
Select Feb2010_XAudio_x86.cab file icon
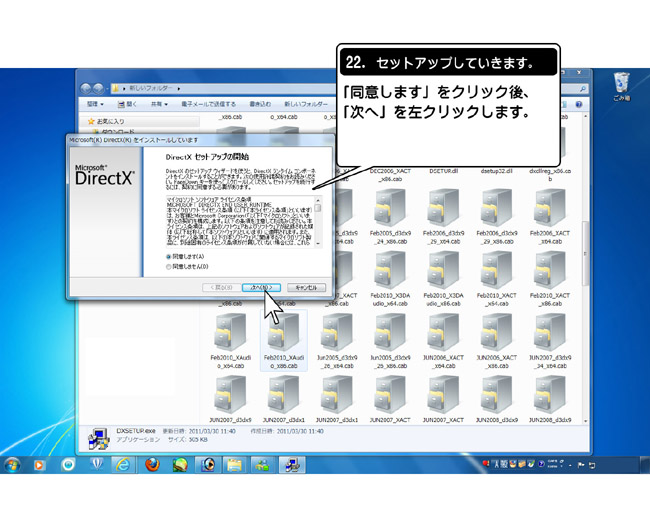(284, 332)
